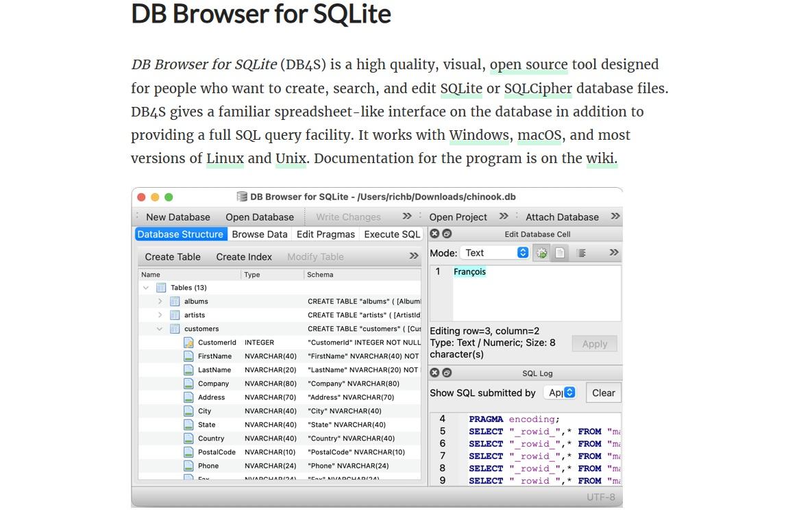Open the Mode Text dropdown
Screen dimensions: 812x516
tap(495, 253)
